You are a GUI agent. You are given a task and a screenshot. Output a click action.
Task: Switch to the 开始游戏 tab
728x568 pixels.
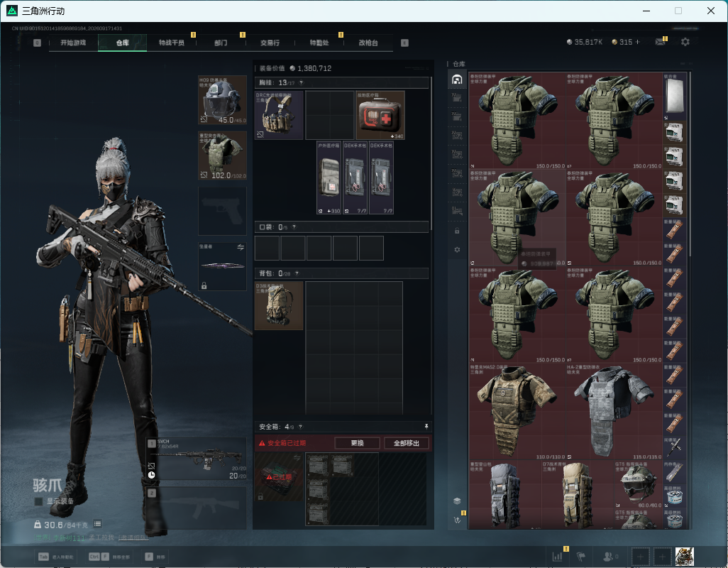(73, 43)
